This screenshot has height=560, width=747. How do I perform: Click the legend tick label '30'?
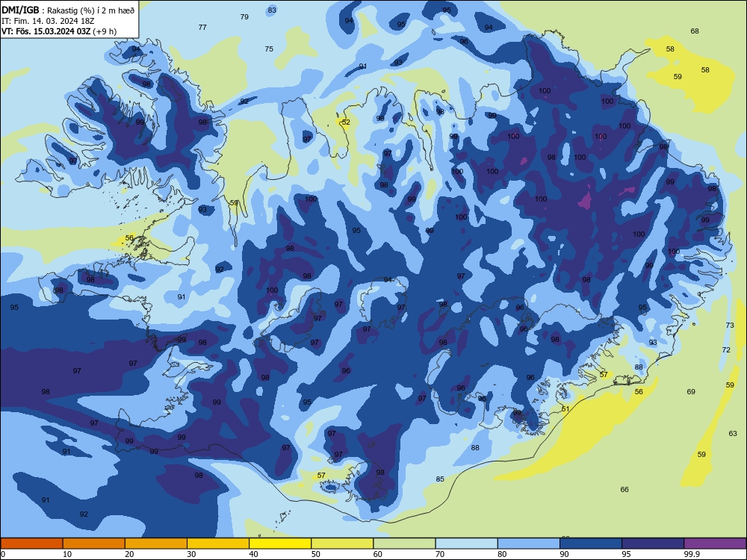tap(191, 554)
